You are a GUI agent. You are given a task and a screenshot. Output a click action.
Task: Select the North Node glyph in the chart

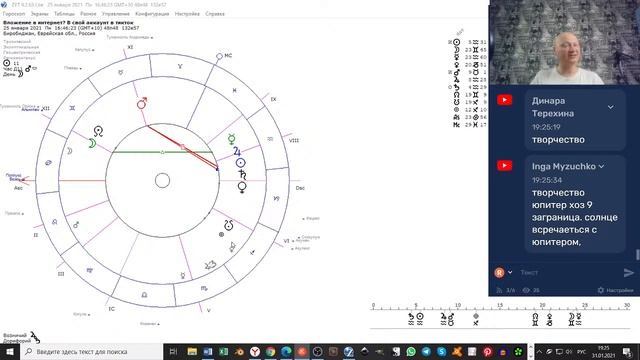[98, 131]
